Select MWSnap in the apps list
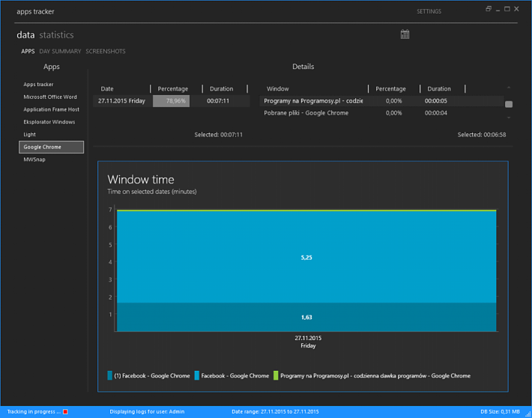The height and width of the screenshot is (418, 532). point(34,160)
